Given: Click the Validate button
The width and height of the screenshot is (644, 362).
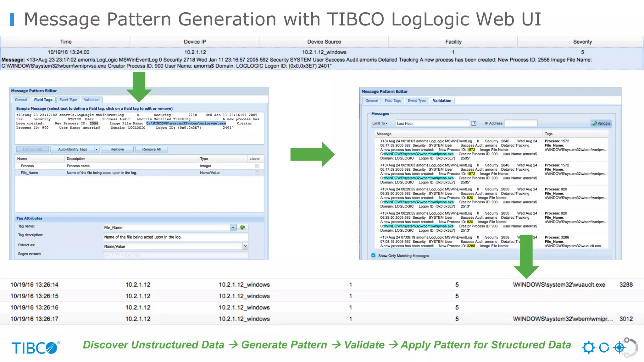Looking at the screenshot, I should click(x=601, y=123).
